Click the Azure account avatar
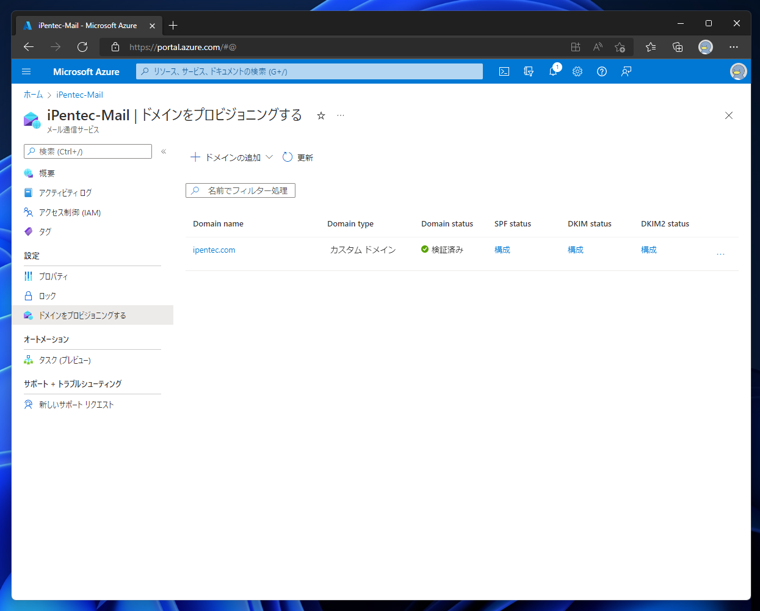 738,72
